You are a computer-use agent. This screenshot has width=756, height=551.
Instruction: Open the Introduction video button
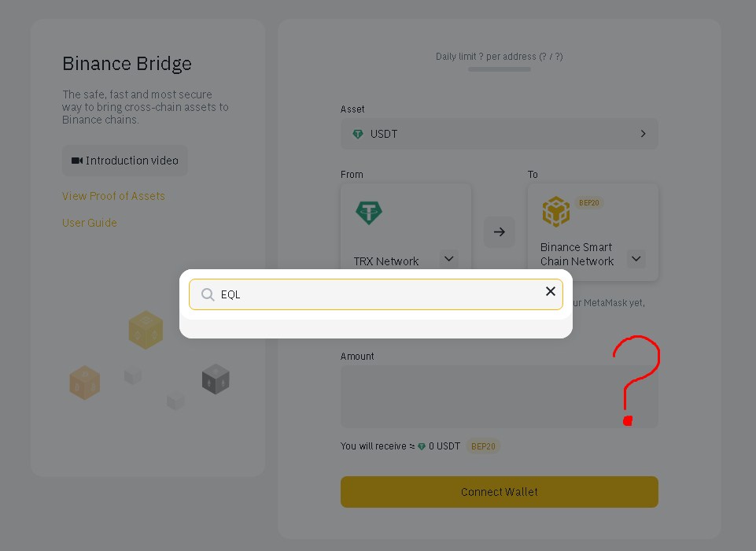[125, 161]
